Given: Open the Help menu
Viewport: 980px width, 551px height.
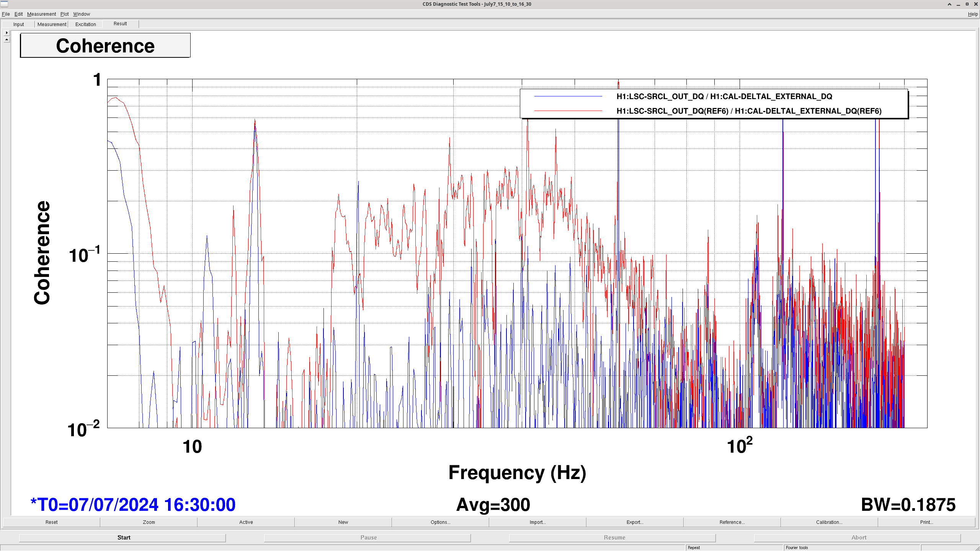Looking at the screenshot, I should pyautogui.click(x=972, y=14).
